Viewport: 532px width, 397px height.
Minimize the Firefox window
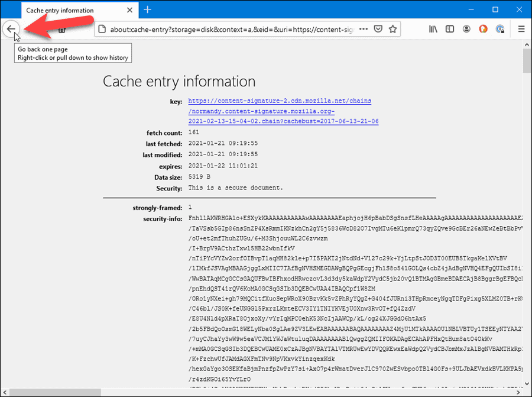coord(471,9)
